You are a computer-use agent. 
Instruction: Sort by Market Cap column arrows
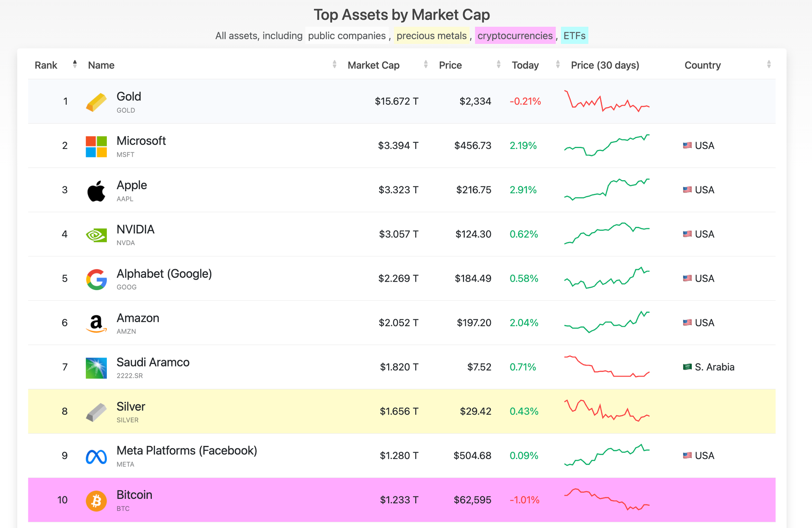coord(425,65)
